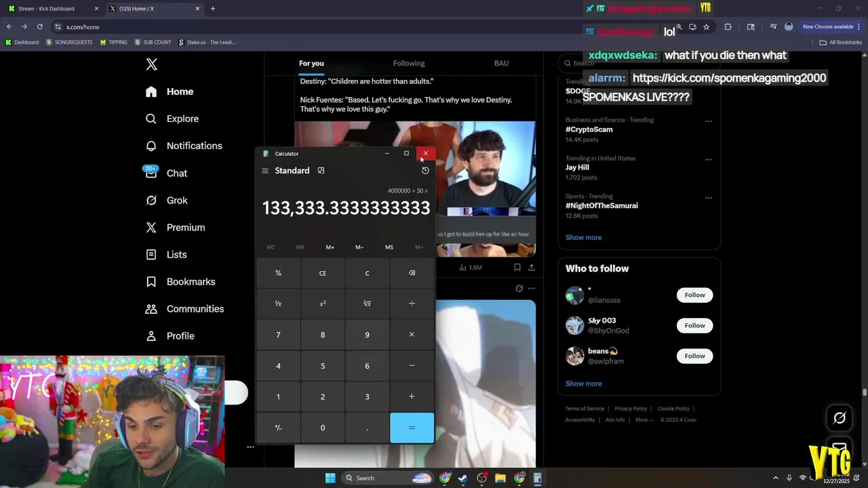Switch to Stream - Kick Dashboard browser tab
The image size is (868, 488).
point(52,9)
